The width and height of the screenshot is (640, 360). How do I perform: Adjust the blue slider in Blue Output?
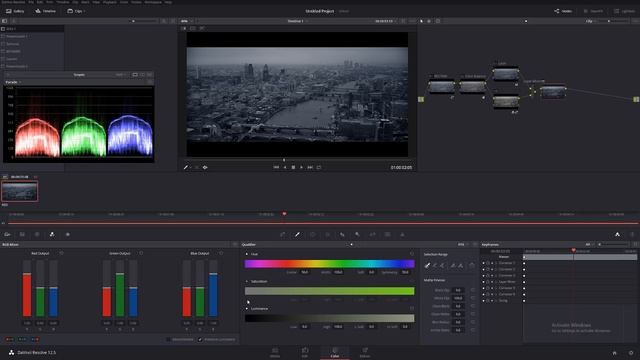[x=213, y=289]
